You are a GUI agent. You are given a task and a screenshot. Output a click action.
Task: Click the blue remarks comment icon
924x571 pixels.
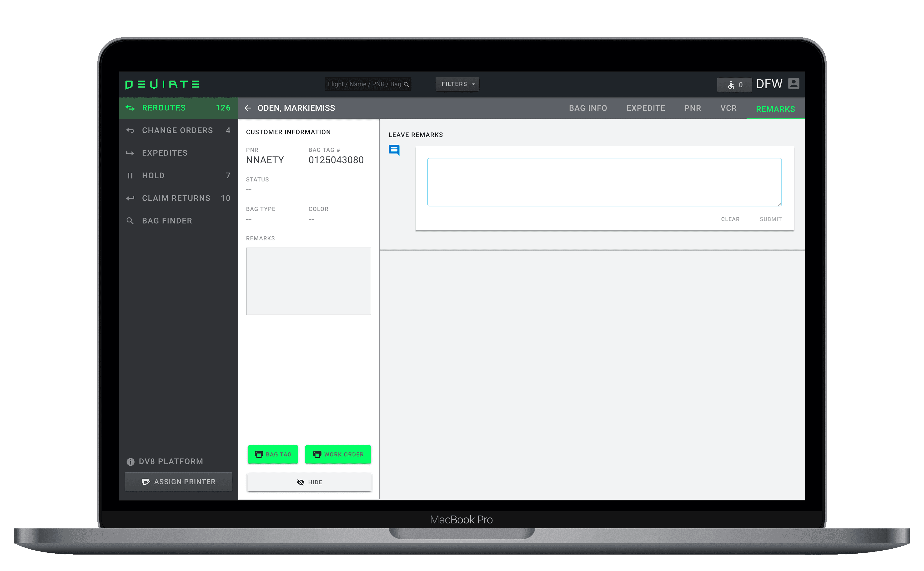coord(394,150)
